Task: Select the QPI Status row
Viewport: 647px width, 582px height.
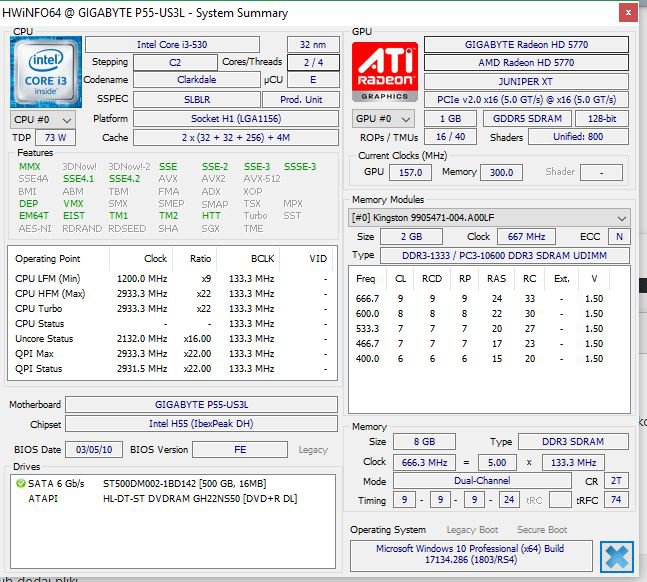Action: (172, 369)
